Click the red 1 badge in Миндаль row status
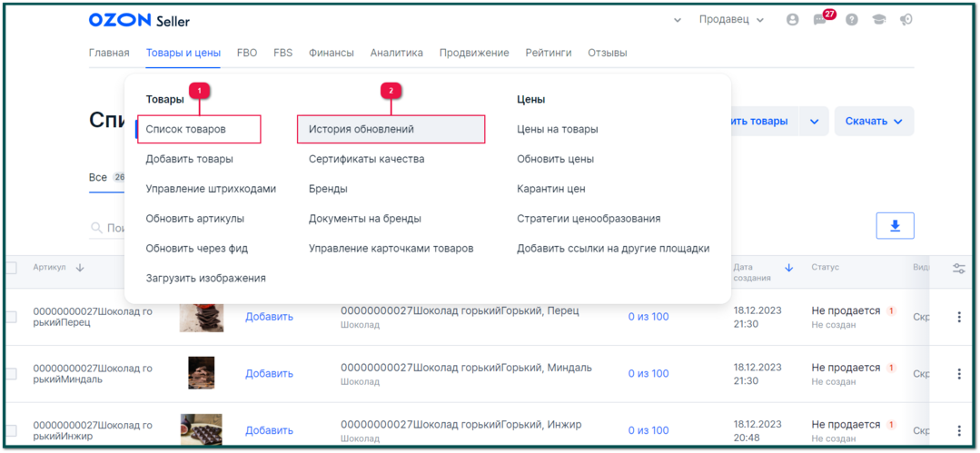 tap(891, 368)
